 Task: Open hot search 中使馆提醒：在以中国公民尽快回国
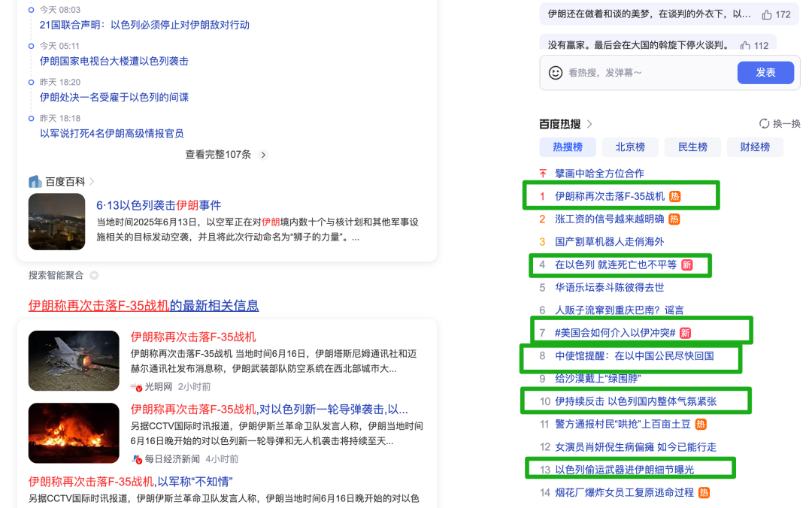(x=635, y=356)
